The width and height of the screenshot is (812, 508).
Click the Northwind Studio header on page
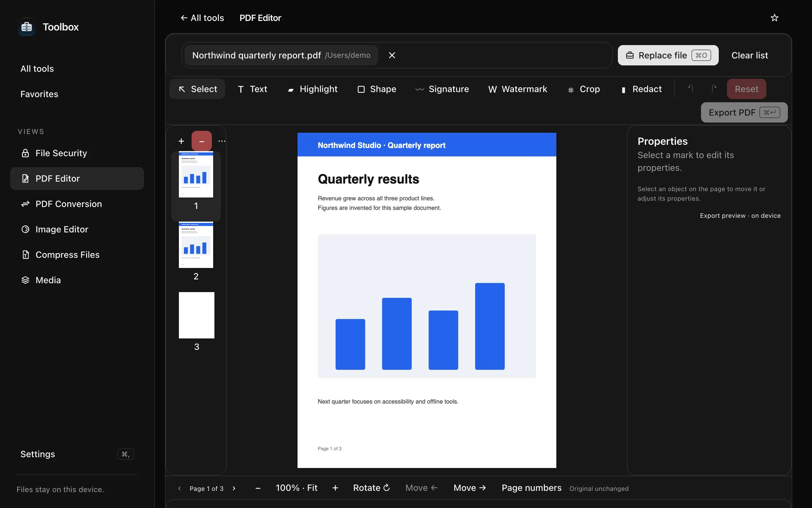[x=382, y=145]
